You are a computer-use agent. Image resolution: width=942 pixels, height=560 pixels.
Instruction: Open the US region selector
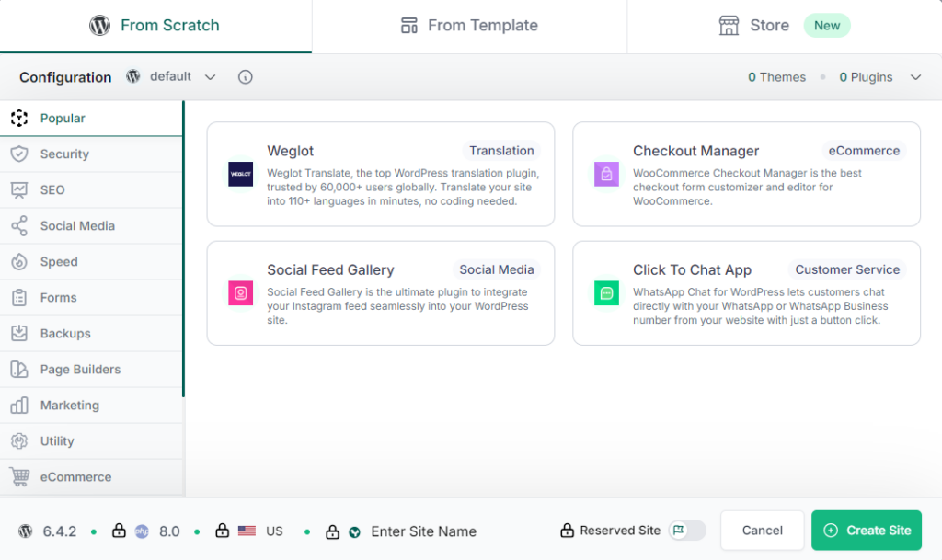260,531
